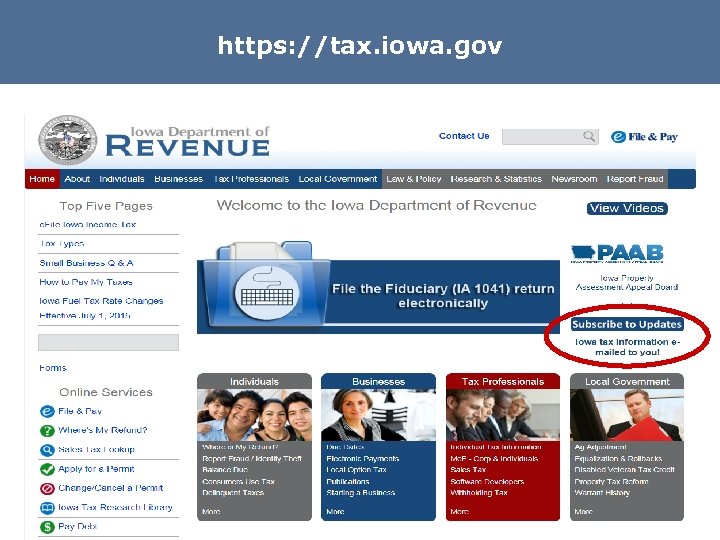Click the Individuals family photo
720x540 pixels.
tap(254, 415)
